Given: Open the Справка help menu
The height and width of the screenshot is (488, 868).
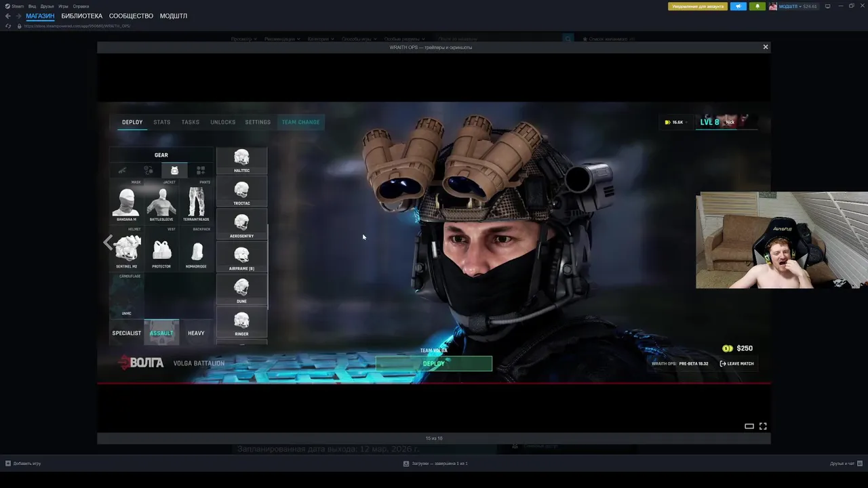Looking at the screenshot, I should coord(81,6).
